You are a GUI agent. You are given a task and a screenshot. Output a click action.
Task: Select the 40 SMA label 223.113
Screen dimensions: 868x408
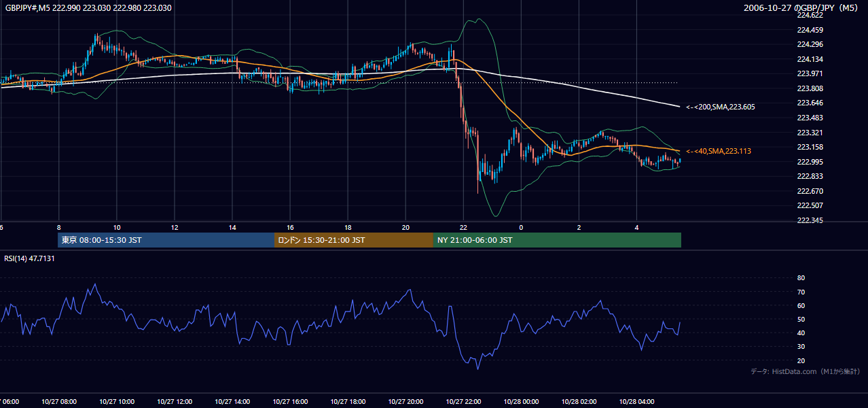coord(719,151)
